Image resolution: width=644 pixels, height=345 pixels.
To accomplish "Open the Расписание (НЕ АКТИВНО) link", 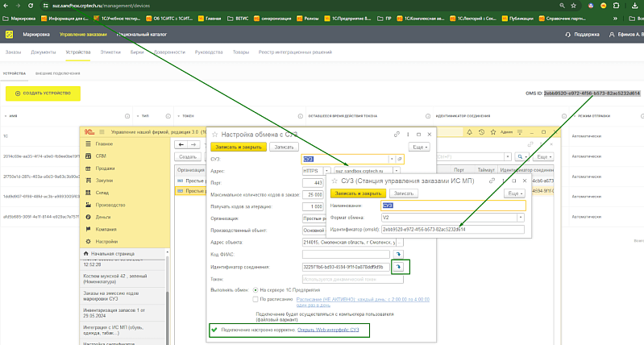I will tap(363, 301).
